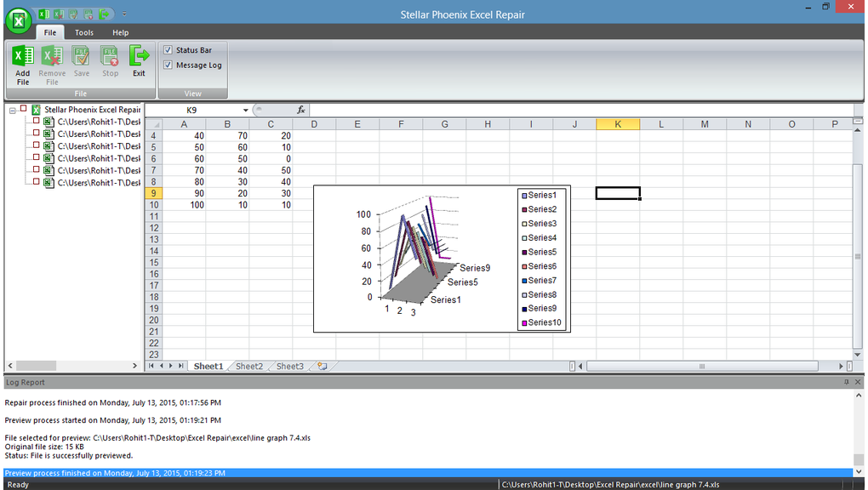The width and height of the screenshot is (868, 490).
Task: Open the File ribbon tab
Action: (50, 32)
